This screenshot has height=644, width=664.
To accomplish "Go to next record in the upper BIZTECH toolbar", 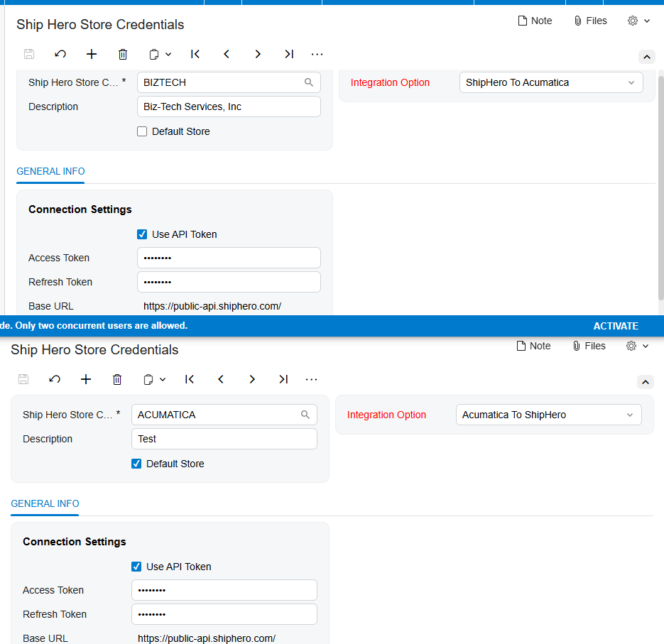I will click(x=258, y=54).
